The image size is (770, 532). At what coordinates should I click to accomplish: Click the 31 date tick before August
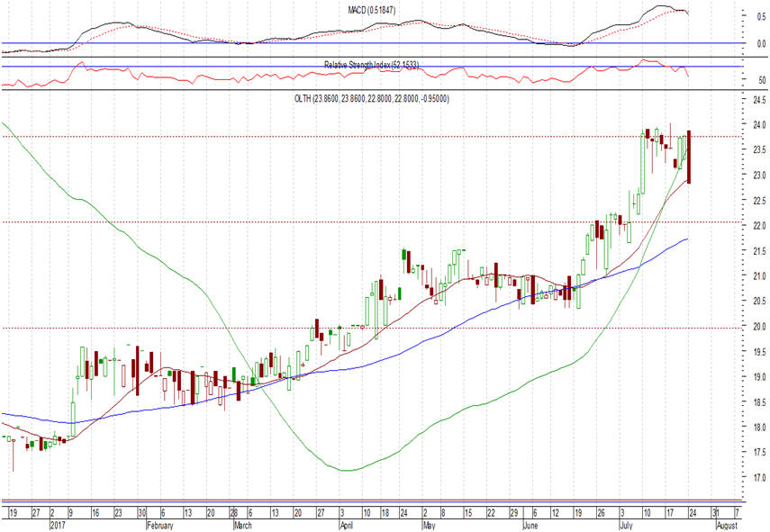pos(715,512)
